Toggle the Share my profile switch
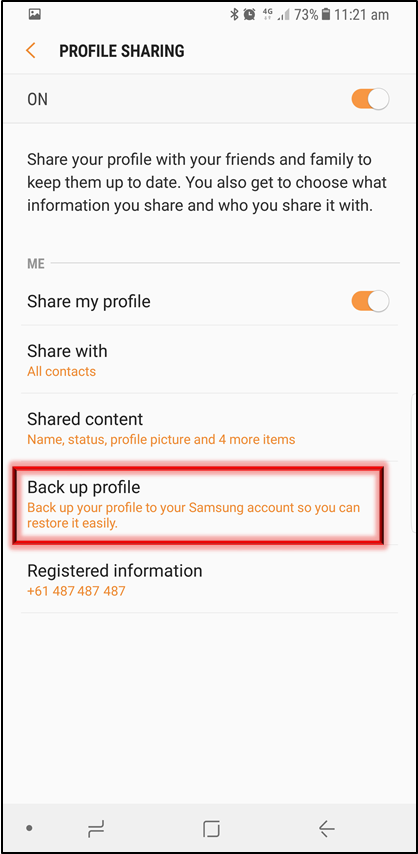Viewport: 418px width, 854px height. click(x=370, y=301)
